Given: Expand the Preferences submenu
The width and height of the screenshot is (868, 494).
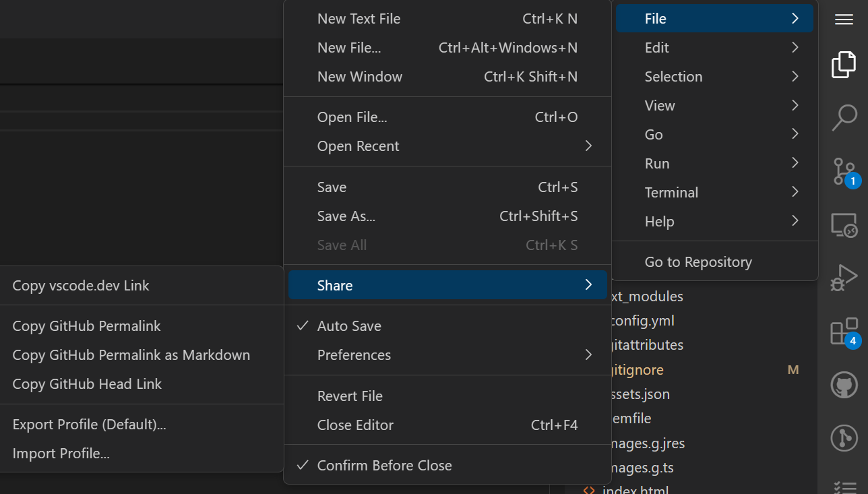Looking at the screenshot, I should (x=447, y=355).
